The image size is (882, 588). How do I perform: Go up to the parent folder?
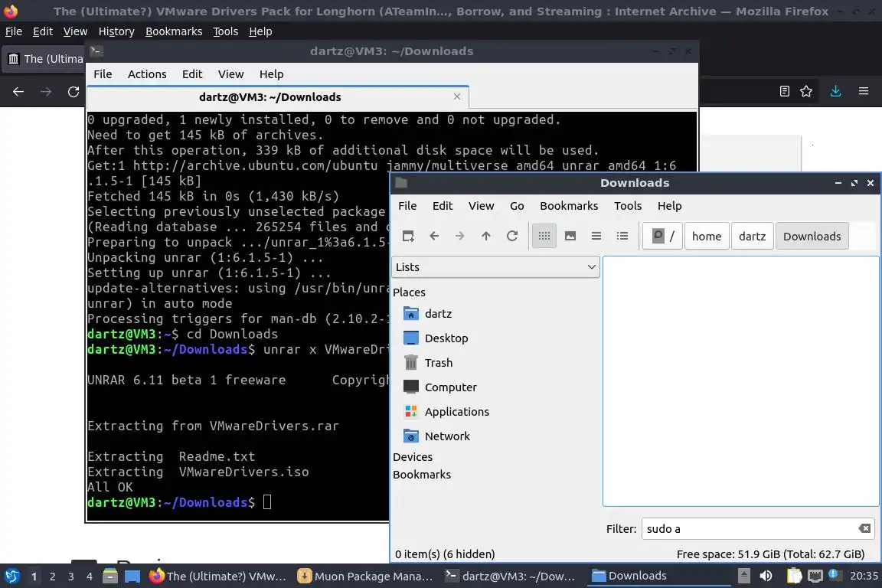486,237
